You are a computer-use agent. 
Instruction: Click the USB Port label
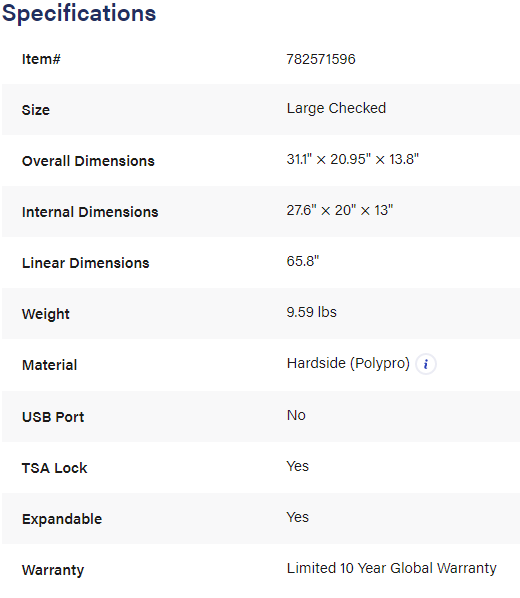click(x=53, y=417)
